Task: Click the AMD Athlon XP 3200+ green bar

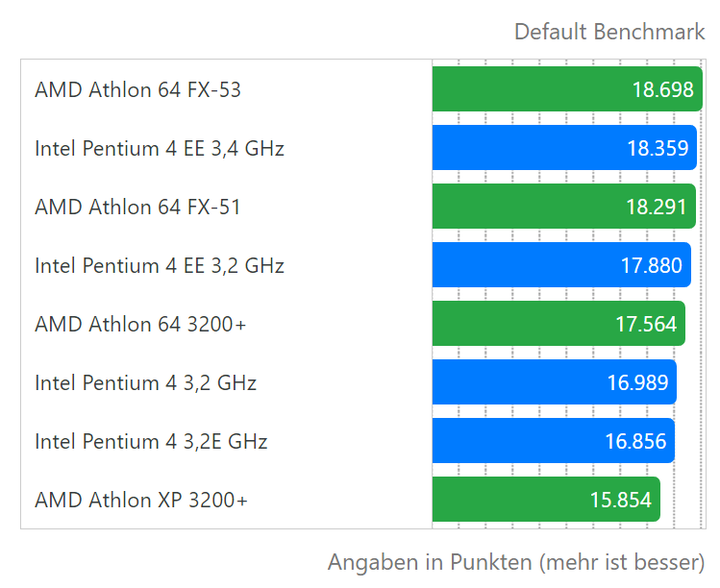Action: click(546, 500)
